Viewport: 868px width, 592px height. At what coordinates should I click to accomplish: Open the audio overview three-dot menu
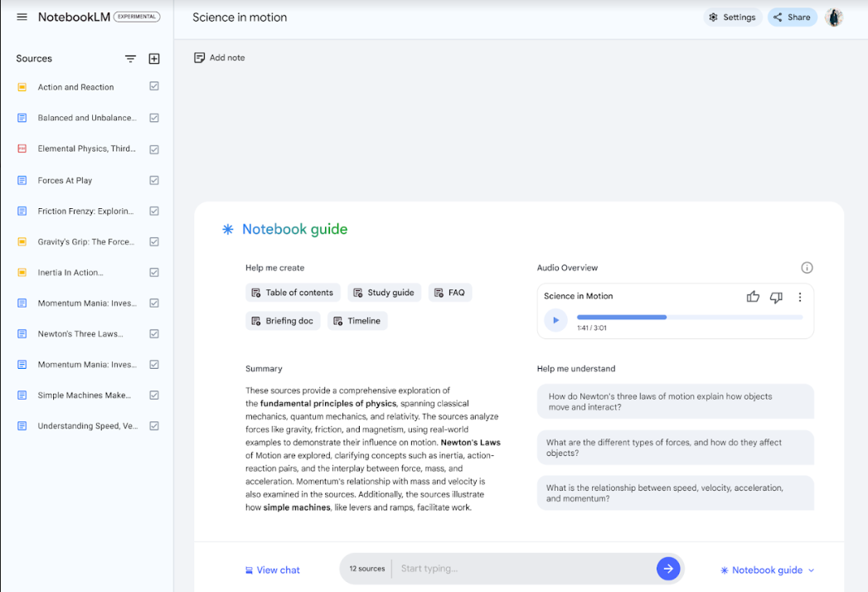pos(799,296)
